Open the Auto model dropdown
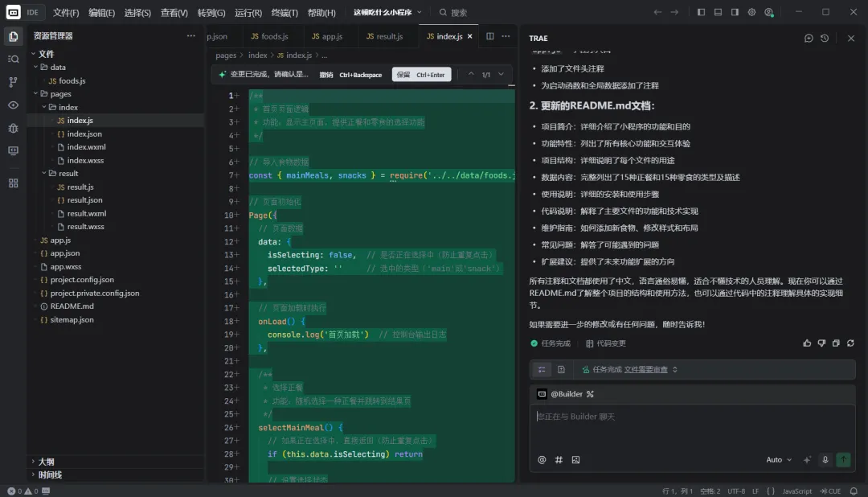868x497 pixels. pos(778,460)
